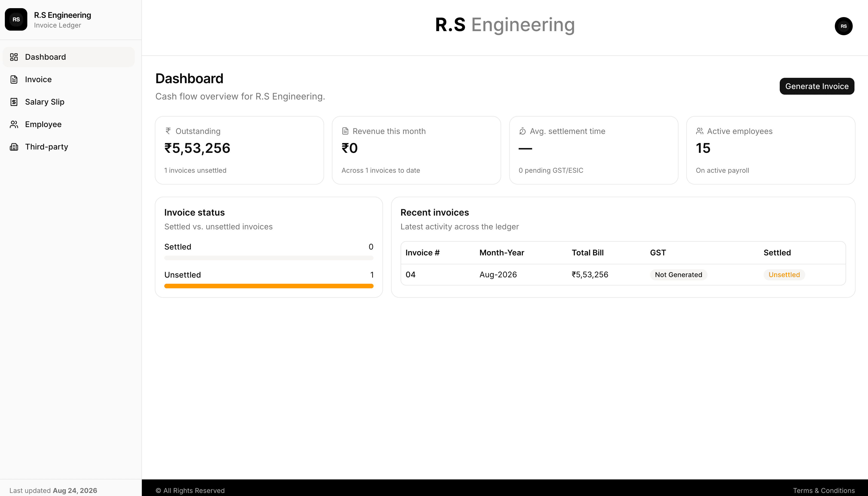Click the R.S Engineering page title
Image resolution: width=868 pixels, height=496 pixels.
[505, 25]
